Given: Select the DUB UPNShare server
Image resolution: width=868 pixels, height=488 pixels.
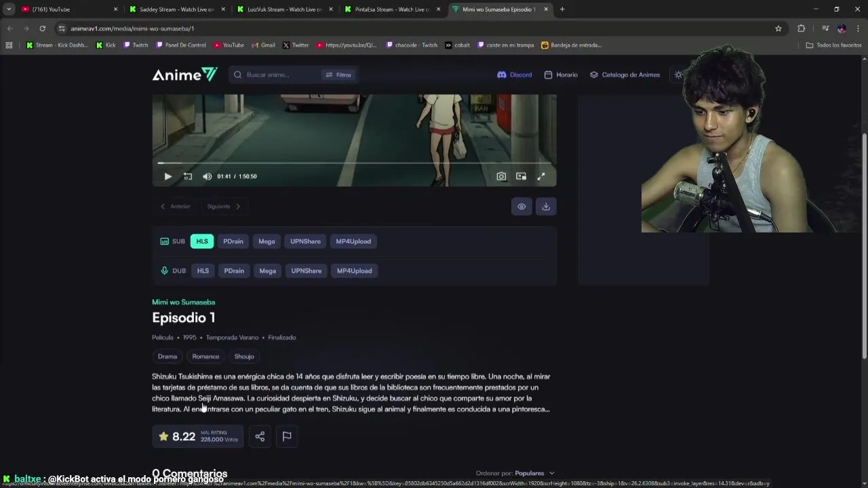Looking at the screenshot, I should click(307, 270).
